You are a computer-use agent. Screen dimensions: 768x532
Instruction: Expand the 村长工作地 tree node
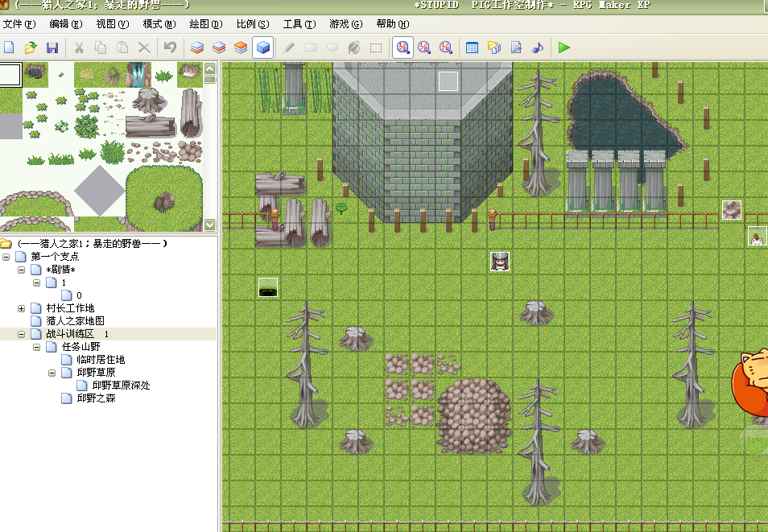point(21,308)
